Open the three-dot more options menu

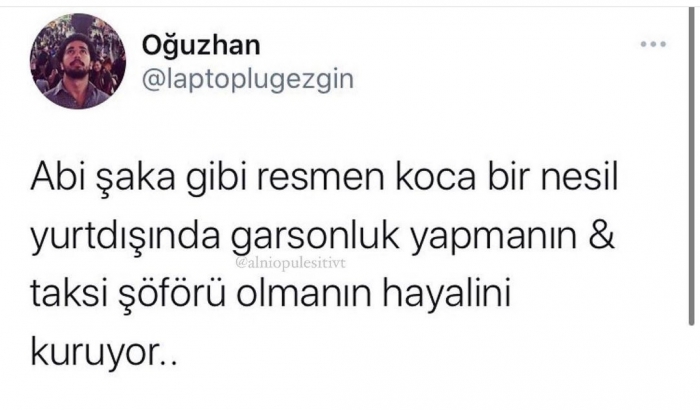click(x=654, y=44)
